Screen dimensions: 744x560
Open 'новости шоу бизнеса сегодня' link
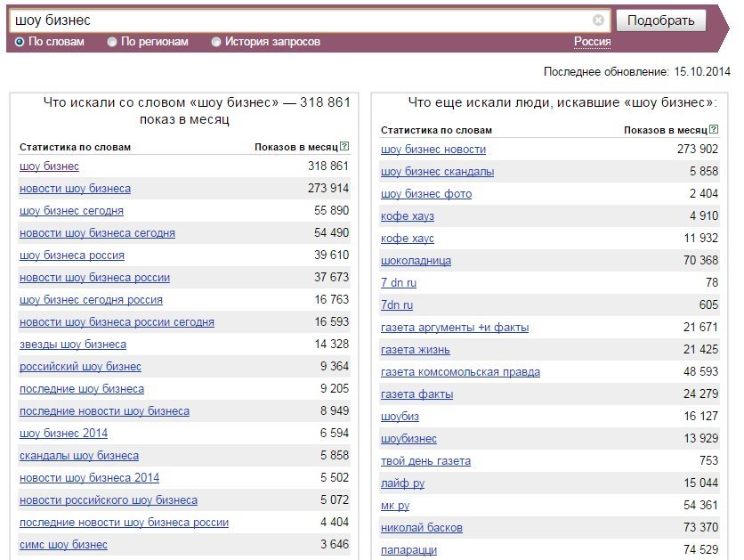pos(97,233)
